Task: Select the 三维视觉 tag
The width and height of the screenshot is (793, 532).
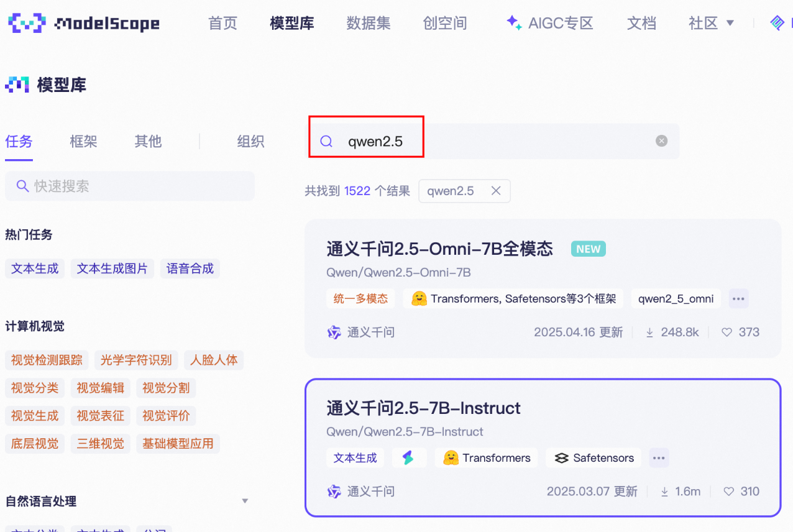Action: 100,444
